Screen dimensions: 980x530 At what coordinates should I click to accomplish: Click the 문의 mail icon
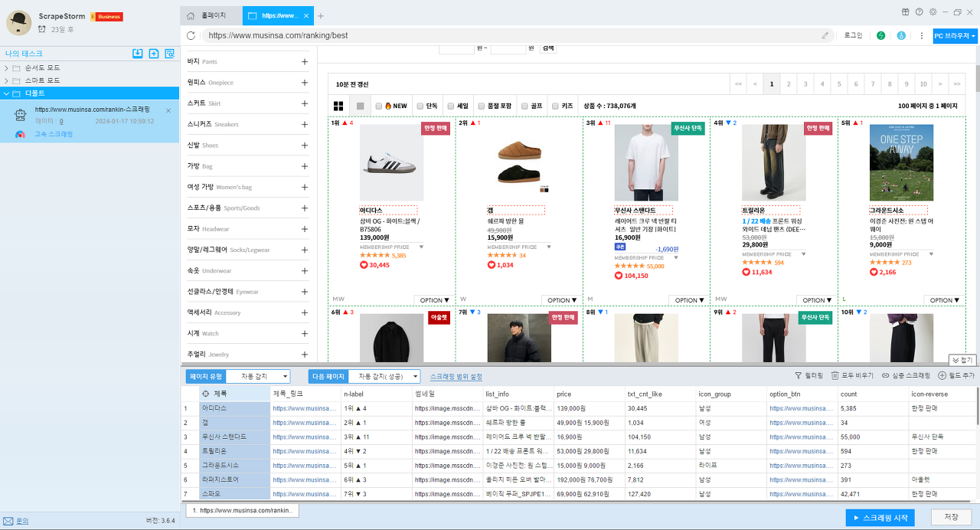(8, 521)
